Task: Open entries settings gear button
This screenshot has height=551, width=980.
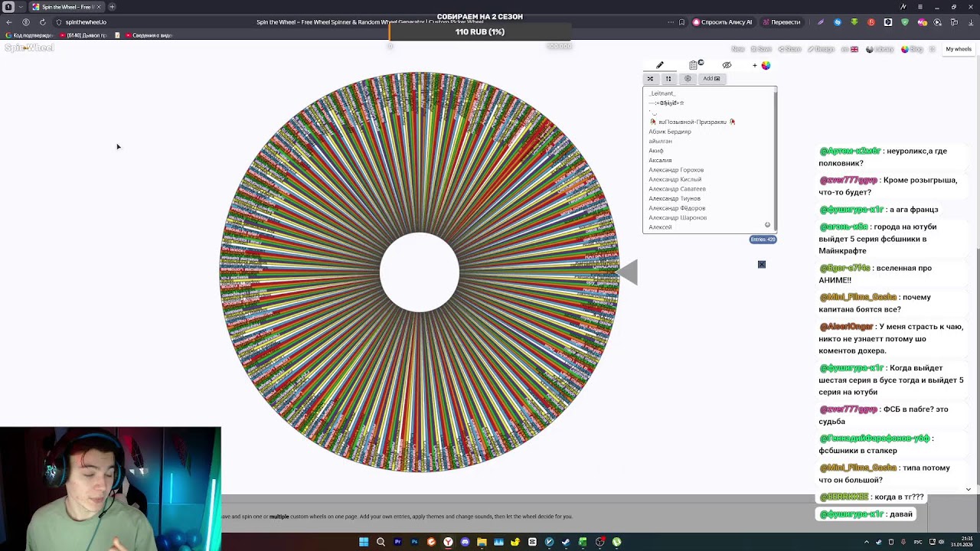Action: coord(688,79)
